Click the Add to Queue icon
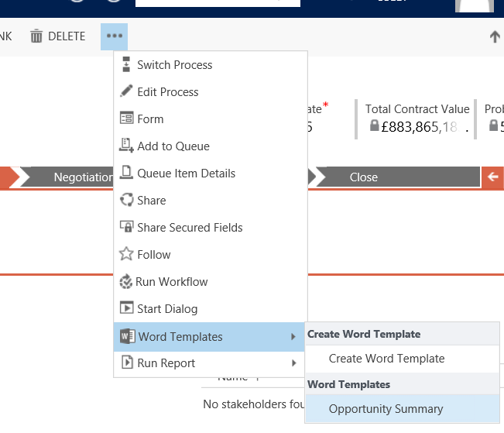Image resolution: width=504 pixels, height=433 pixels. click(126, 146)
